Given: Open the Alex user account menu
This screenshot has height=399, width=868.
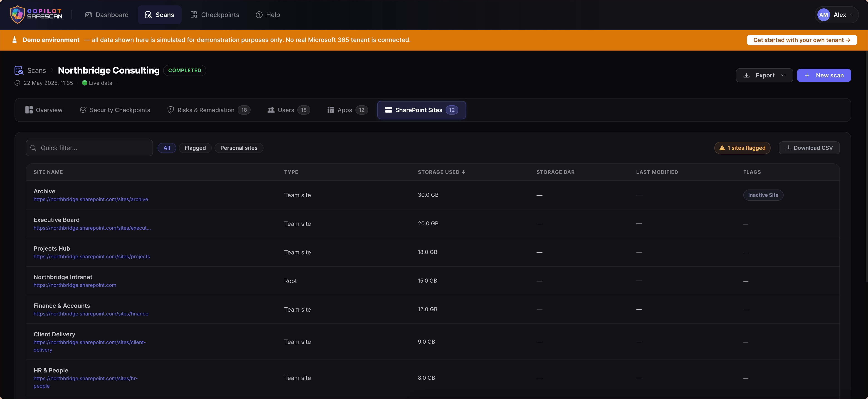Looking at the screenshot, I should 836,15.
